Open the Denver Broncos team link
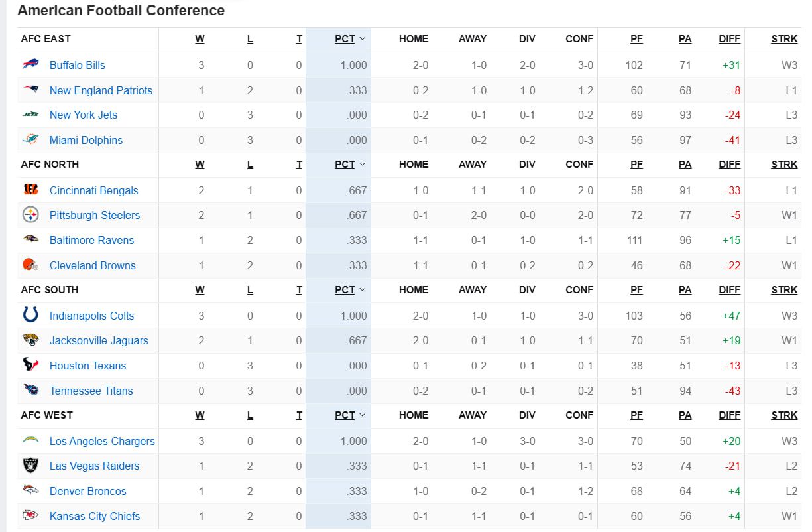Viewport: 812px width, 532px height. tap(87, 491)
